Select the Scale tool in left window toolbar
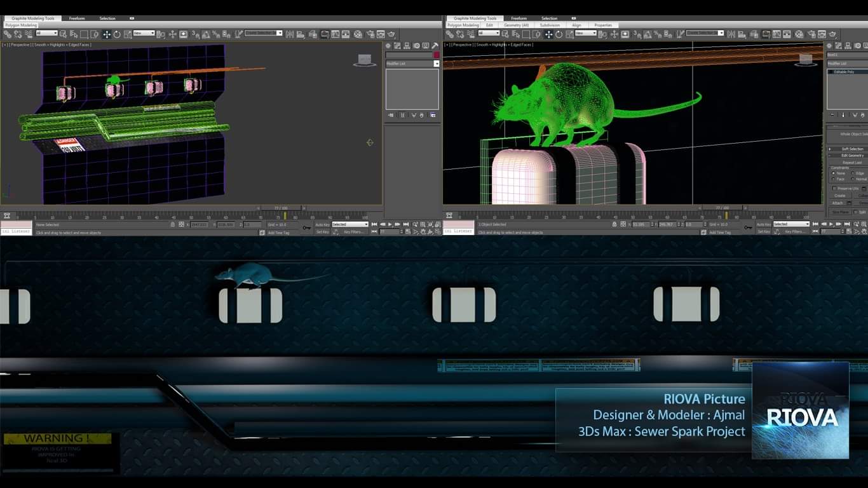Screen dimensions: 868x488 point(127,34)
